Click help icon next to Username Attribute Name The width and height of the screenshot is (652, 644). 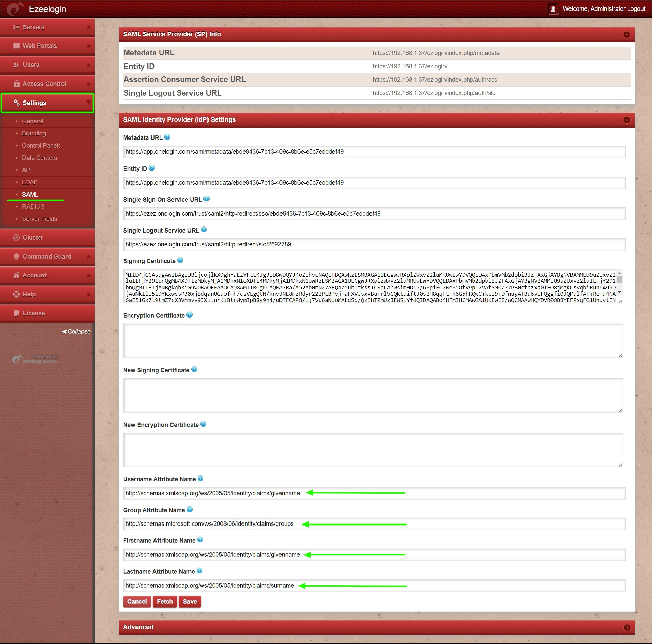tap(201, 479)
